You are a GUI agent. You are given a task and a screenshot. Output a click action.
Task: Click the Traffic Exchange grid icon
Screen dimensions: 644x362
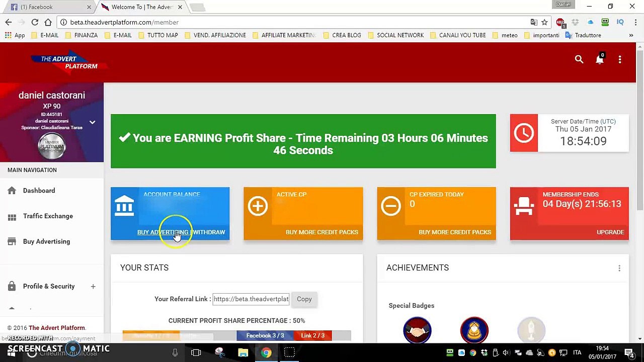12,216
